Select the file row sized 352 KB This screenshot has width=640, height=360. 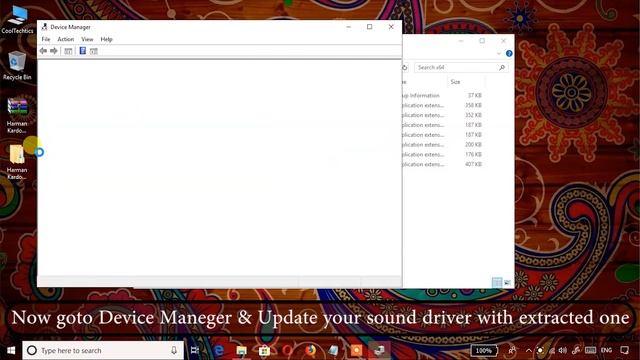pos(443,115)
